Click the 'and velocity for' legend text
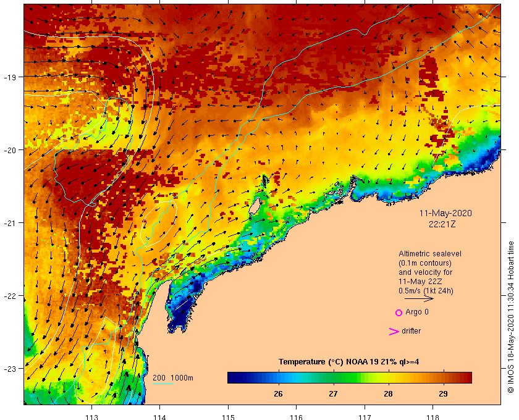519x420 pixels. 425,272
